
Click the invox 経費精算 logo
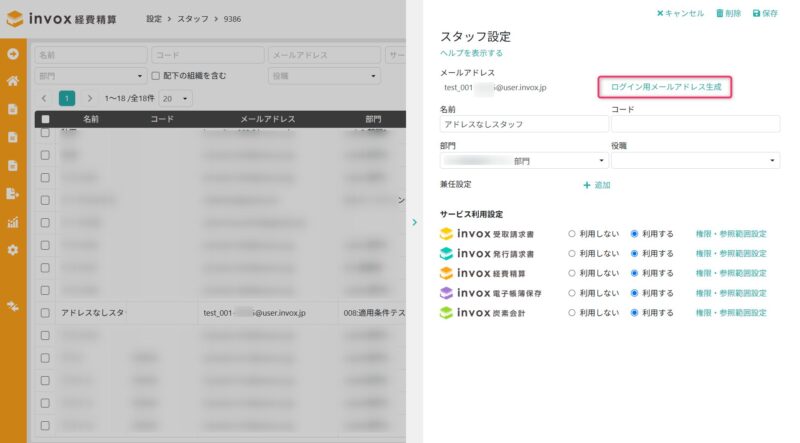(62, 19)
